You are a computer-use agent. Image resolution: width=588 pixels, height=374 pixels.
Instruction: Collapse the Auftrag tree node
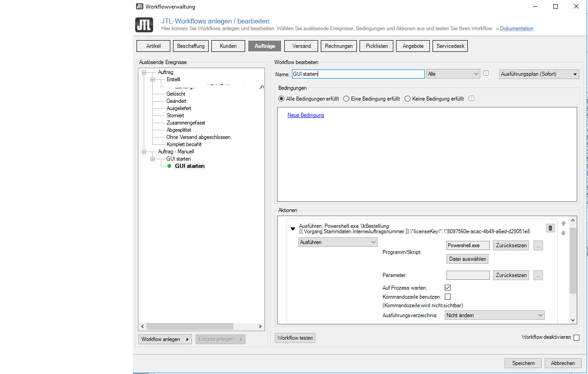(x=144, y=72)
